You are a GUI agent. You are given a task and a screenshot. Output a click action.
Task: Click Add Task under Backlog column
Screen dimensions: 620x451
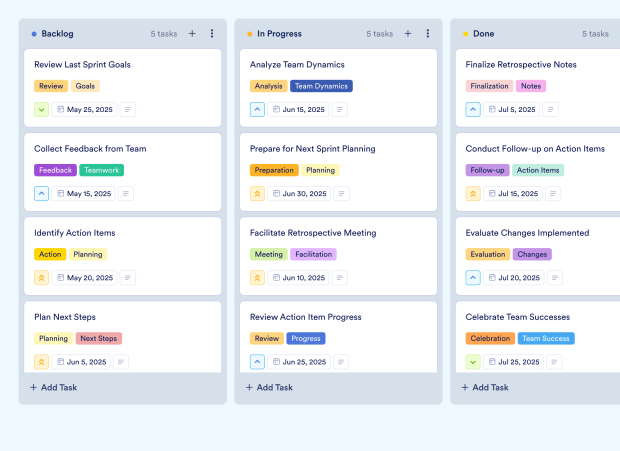[55, 387]
